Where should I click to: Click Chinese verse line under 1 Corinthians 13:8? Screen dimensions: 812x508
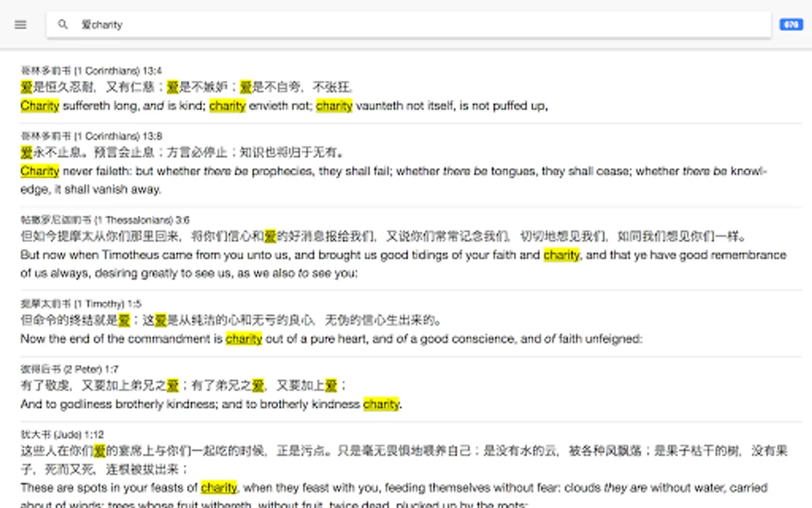[182, 152]
